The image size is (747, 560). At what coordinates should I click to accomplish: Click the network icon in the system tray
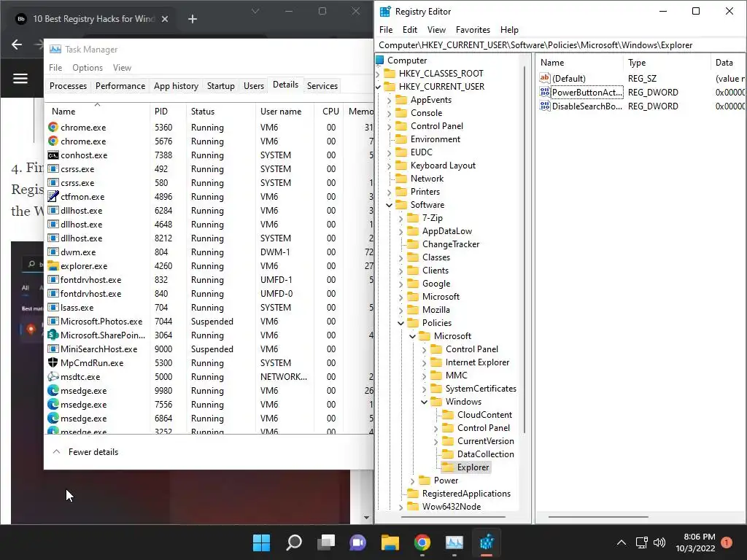tap(642, 542)
